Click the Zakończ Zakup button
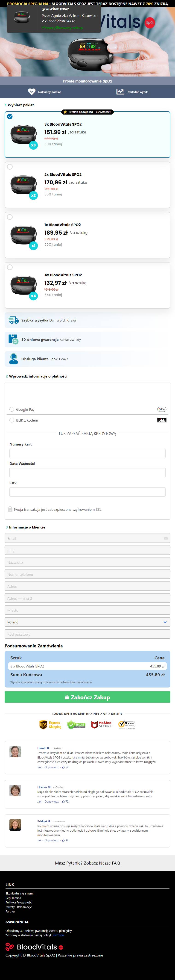This screenshot has height=980, width=175. coord(87,697)
